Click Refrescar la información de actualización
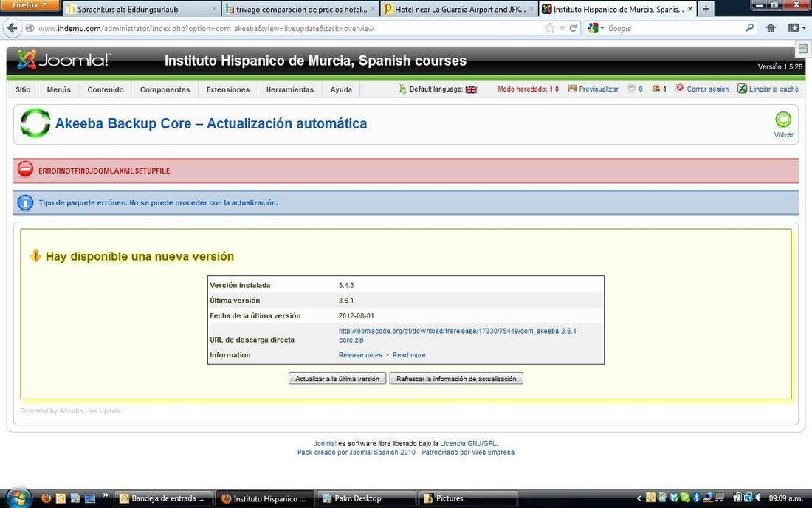Image resolution: width=812 pixels, height=508 pixels. click(456, 379)
